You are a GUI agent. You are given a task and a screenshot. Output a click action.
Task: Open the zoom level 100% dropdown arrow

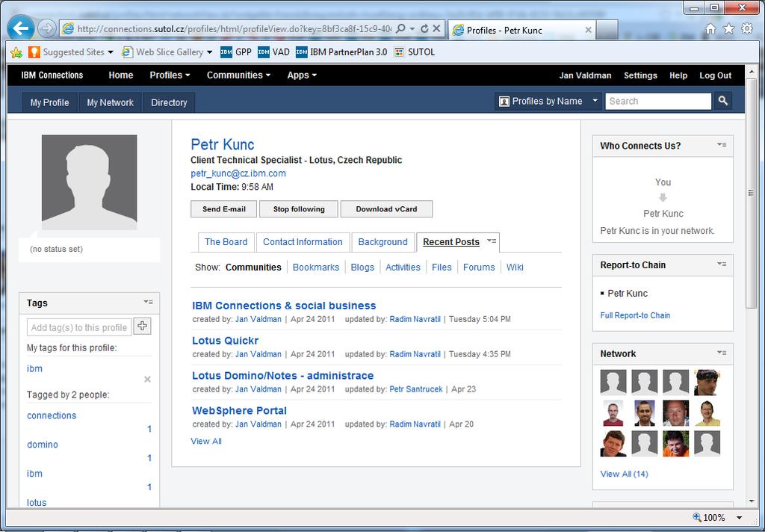[739, 518]
